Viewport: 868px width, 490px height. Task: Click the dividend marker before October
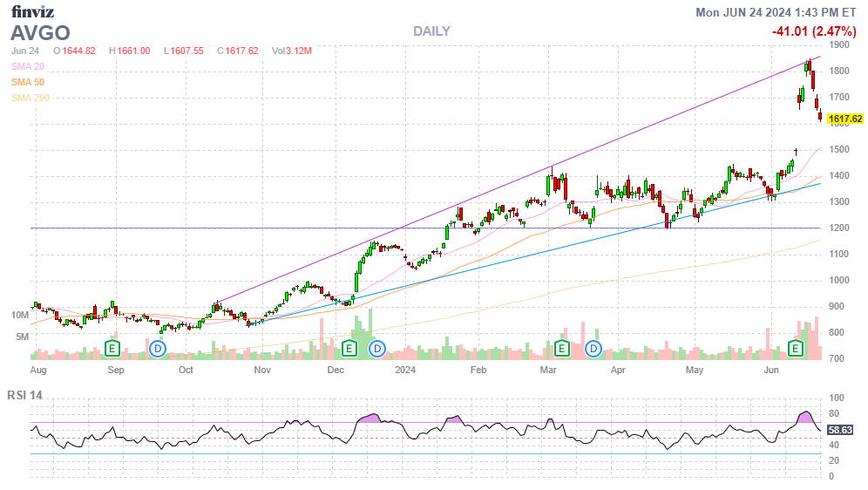pos(158,349)
